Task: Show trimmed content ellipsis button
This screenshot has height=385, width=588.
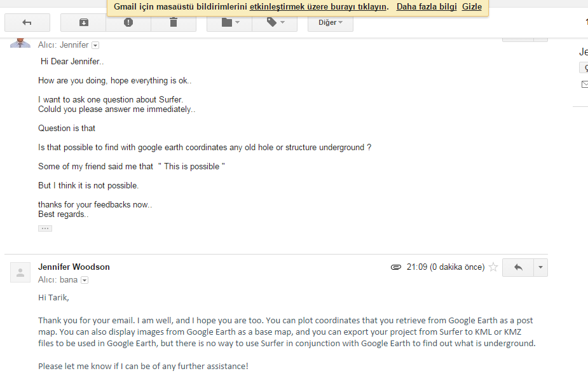Action: click(45, 228)
